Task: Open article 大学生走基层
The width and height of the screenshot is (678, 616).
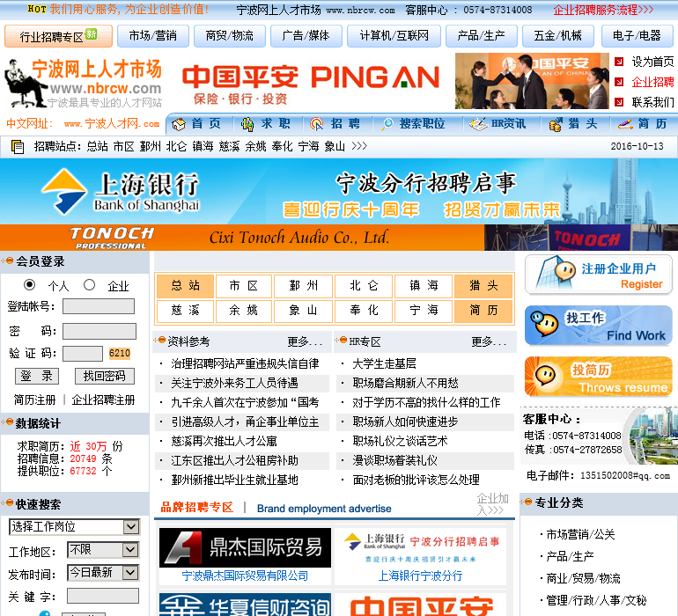Action: pyautogui.click(x=385, y=364)
